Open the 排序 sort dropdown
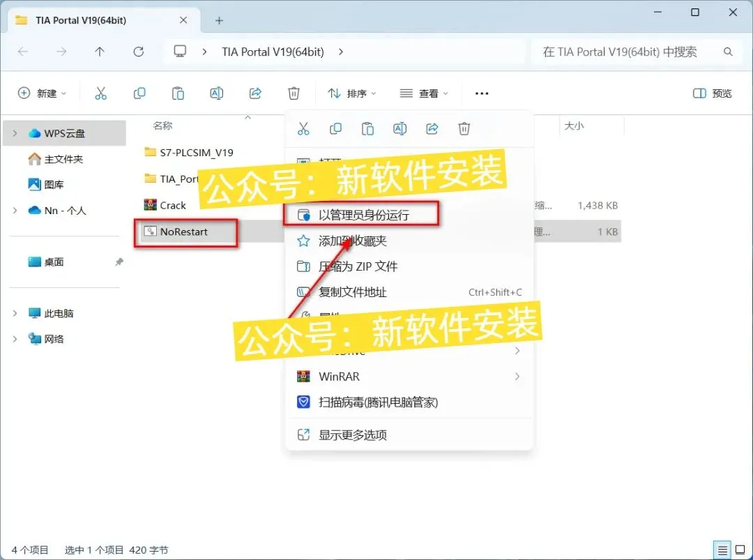 [x=351, y=93]
